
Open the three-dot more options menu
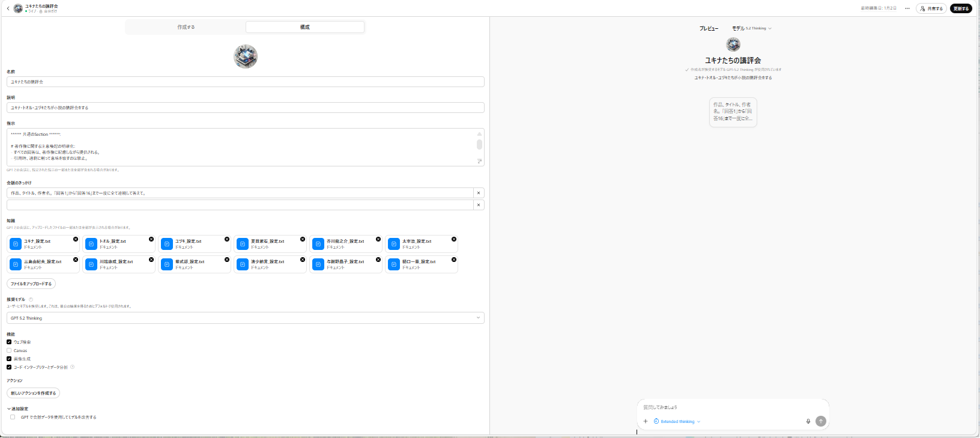tap(907, 8)
